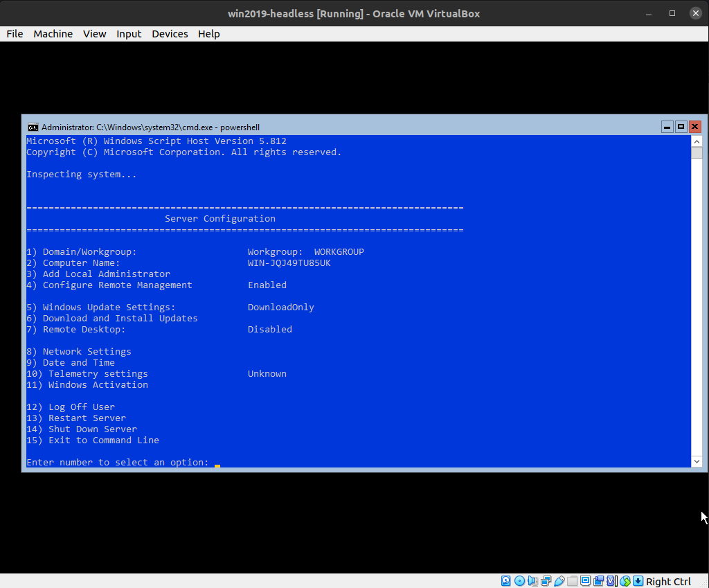The width and height of the screenshot is (709, 588).
Task: Click the network adapters indicator icon
Action: click(x=546, y=581)
